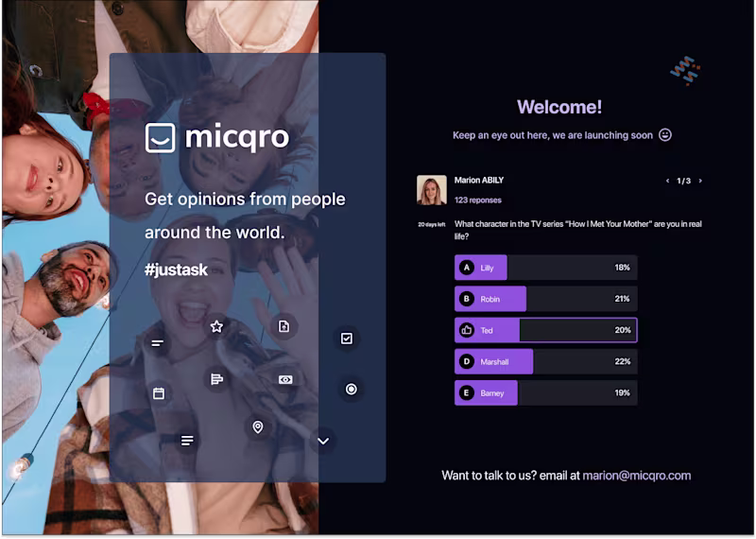Go to the previous poll arrow
The height and width of the screenshot is (539, 756).
click(668, 181)
